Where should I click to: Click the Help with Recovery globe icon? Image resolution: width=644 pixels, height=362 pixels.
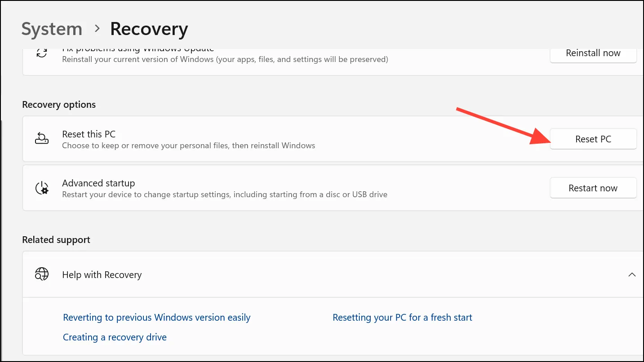(x=42, y=274)
